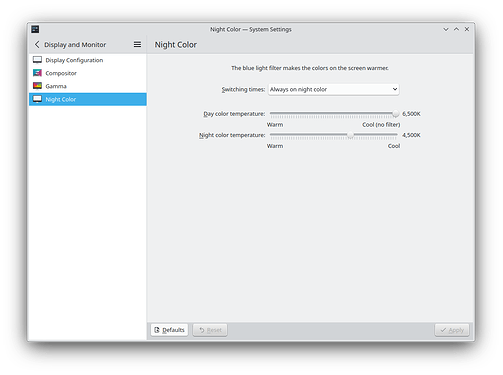
Task: Maximize the System Settings window
Action: 456,29
